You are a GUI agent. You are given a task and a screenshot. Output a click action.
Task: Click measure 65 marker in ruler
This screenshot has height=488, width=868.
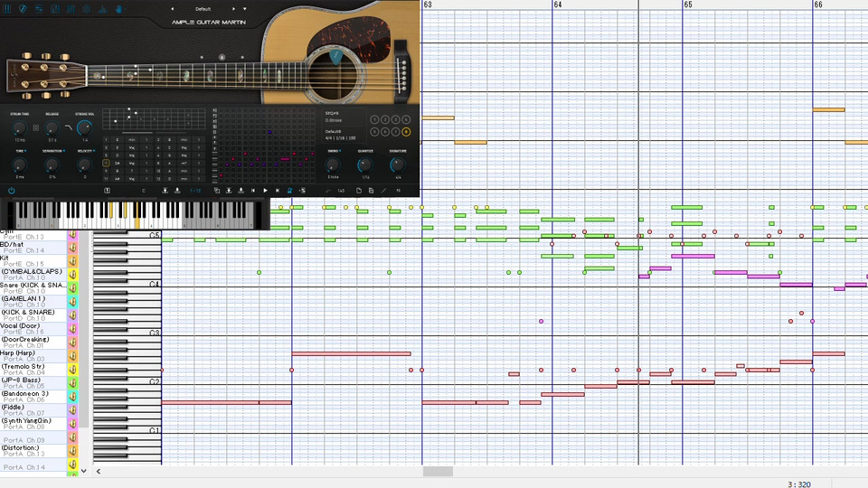[688, 5]
